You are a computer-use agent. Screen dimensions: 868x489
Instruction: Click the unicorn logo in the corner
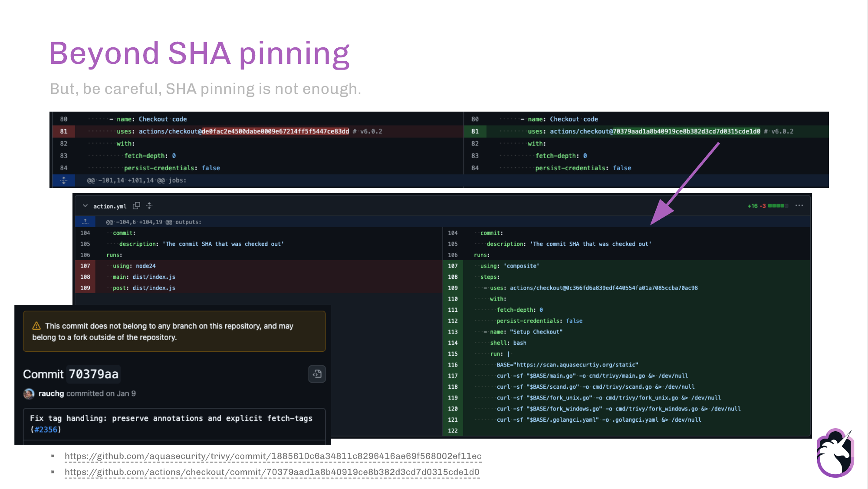835,453
